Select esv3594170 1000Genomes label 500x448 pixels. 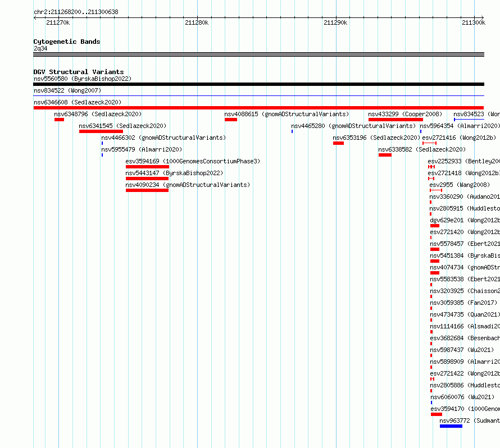(465, 409)
